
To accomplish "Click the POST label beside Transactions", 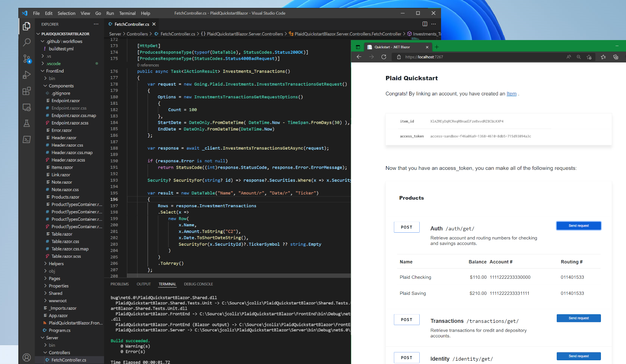I will coord(407,319).
